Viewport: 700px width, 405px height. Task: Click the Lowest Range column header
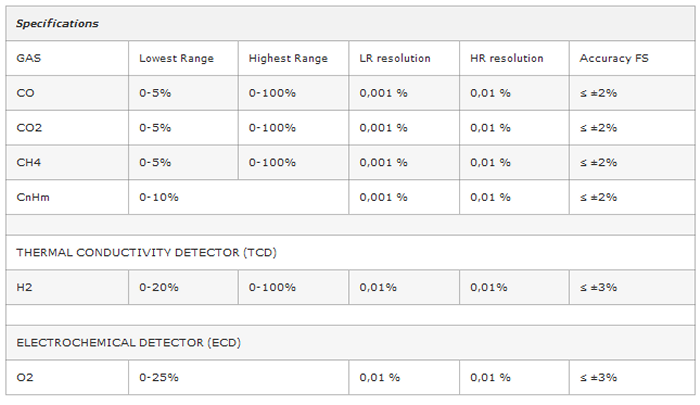(174, 58)
